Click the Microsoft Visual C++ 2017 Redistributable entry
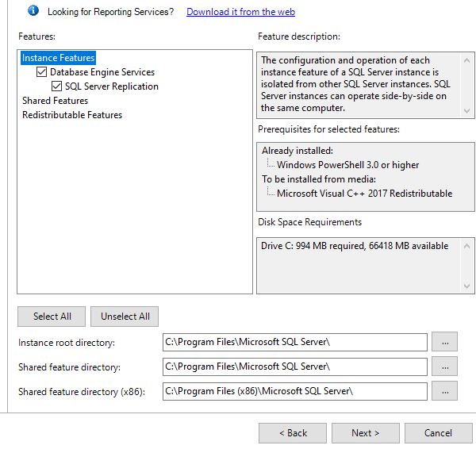Image resolution: width=476 pixels, height=449 pixels. pyautogui.click(x=365, y=194)
